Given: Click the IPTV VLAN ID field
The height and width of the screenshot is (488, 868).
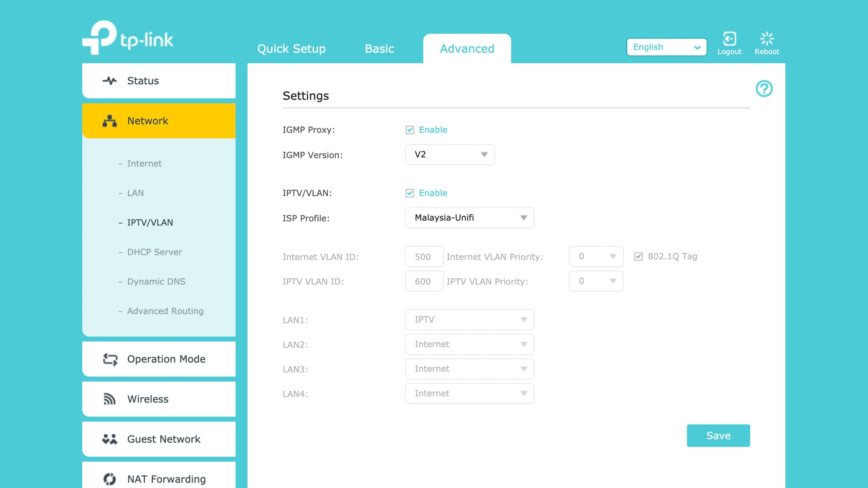Looking at the screenshot, I should tap(424, 281).
